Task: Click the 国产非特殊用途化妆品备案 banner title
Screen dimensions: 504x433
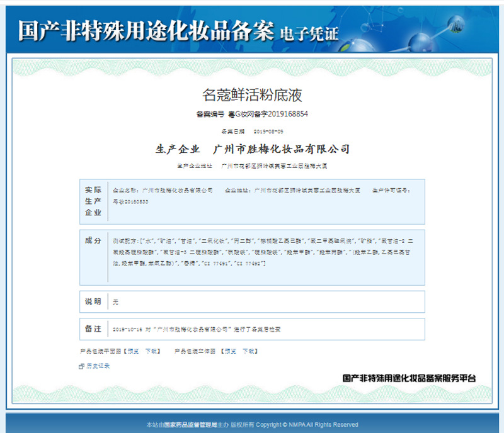Action: [146, 30]
